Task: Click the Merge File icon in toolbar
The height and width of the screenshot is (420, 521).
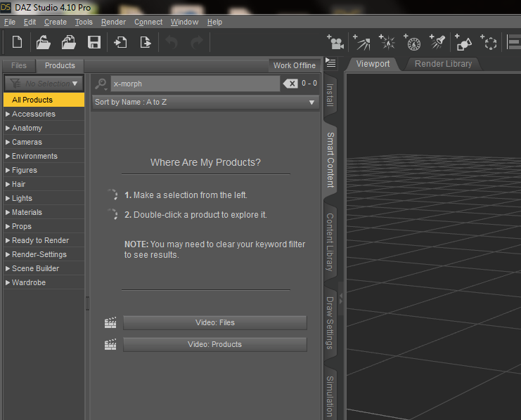Action: pos(68,42)
